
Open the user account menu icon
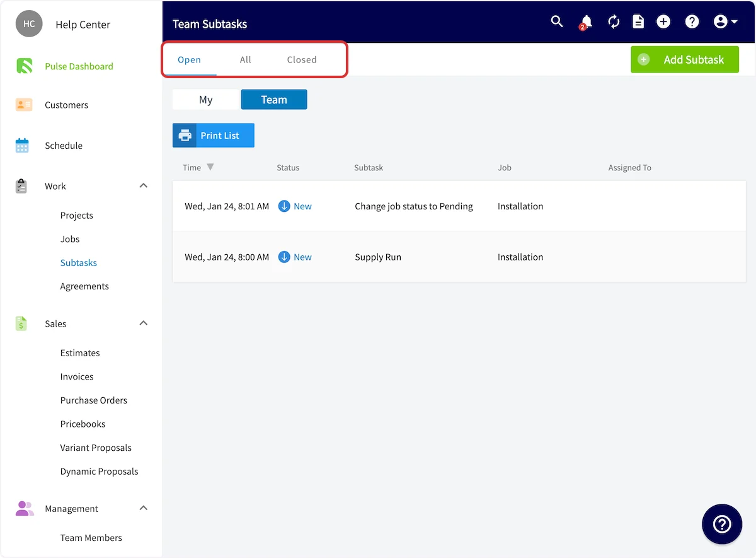[726, 22]
